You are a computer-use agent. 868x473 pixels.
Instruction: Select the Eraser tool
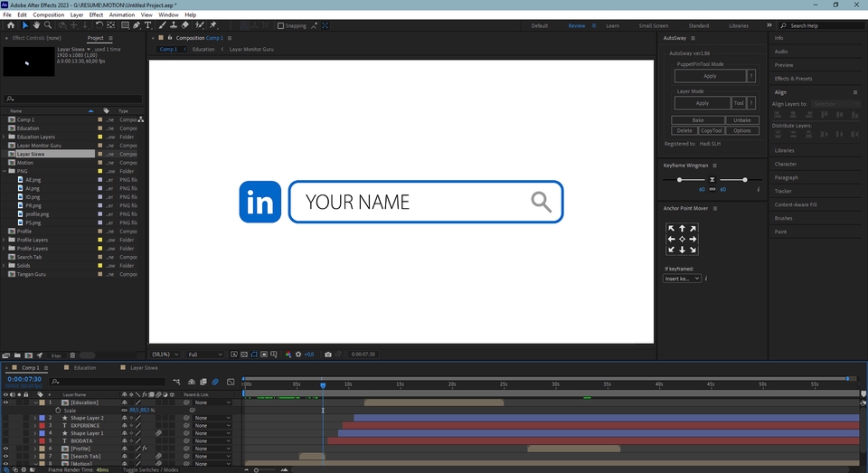click(x=184, y=25)
